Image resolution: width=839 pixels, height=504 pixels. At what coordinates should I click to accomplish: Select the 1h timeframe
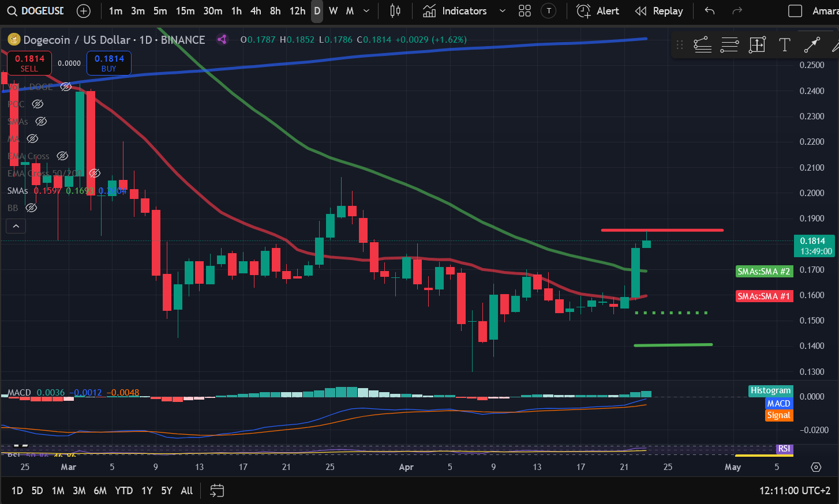tap(237, 11)
